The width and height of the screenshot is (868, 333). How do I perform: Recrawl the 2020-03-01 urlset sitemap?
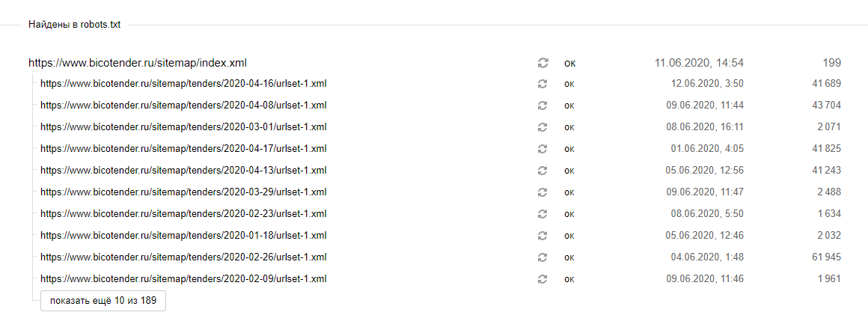pos(543,126)
